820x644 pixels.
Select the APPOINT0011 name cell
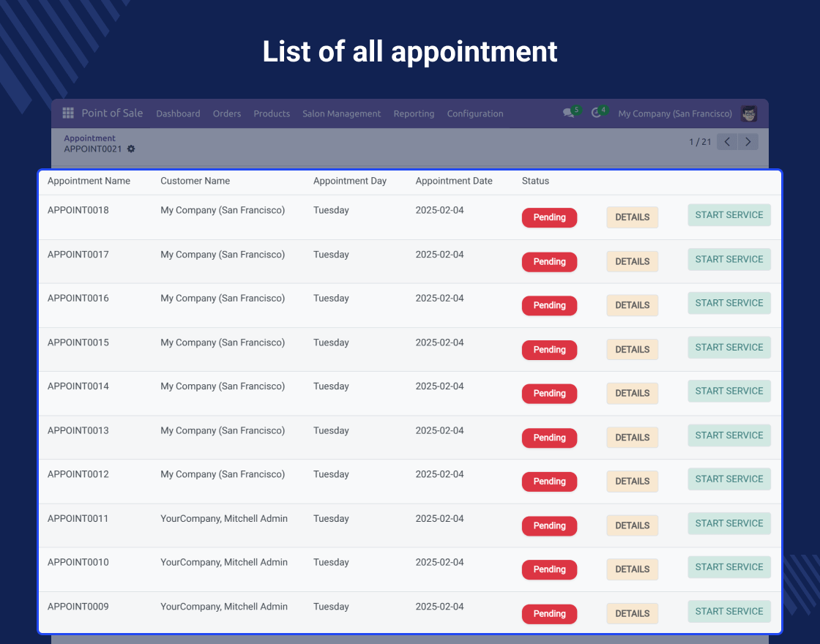point(78,519)
